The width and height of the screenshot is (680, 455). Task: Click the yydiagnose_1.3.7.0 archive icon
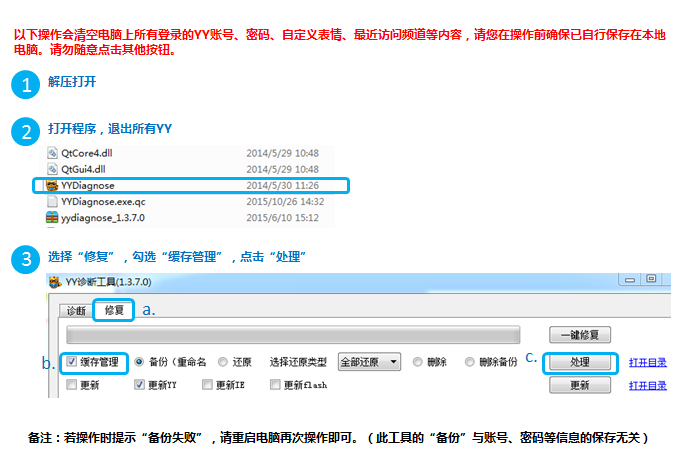pos(52,218)
